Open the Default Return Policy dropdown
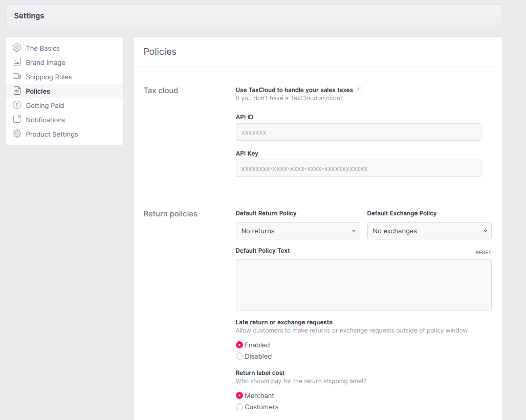The image size is (526, 420). [x=298, y=231]
